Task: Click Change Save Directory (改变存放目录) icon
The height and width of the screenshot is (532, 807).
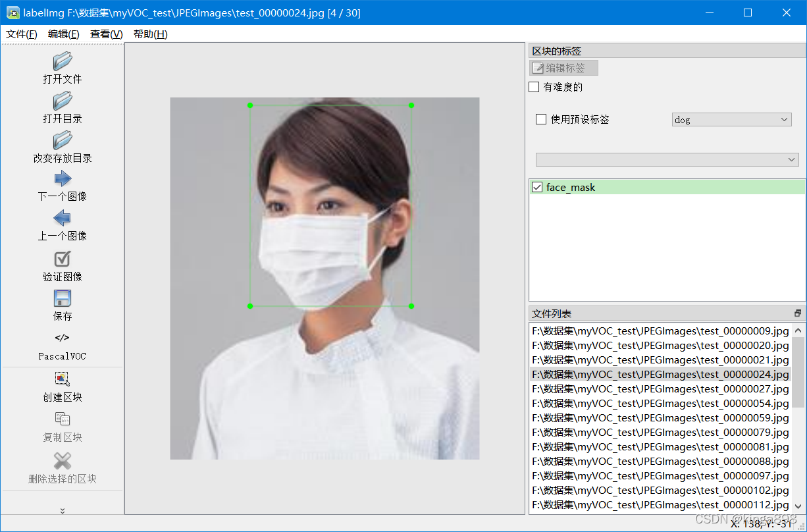Action: (63, 140)
